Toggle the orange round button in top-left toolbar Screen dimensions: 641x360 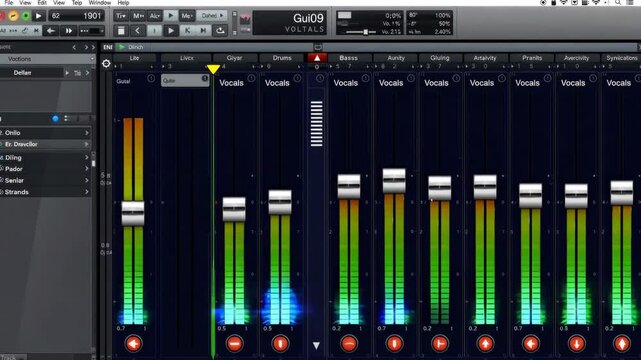click(x=13, y=16)
